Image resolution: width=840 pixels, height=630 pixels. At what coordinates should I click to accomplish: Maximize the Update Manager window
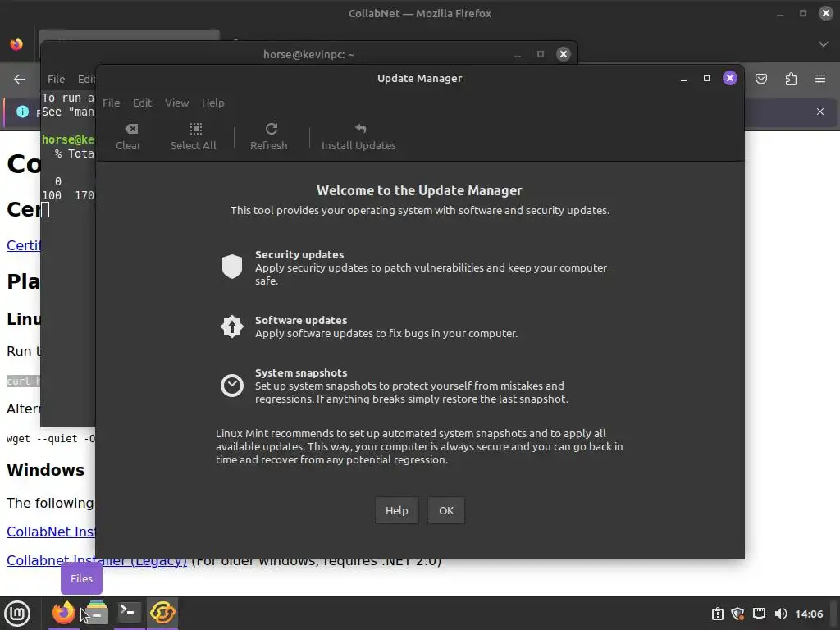[x=707, y=78]
